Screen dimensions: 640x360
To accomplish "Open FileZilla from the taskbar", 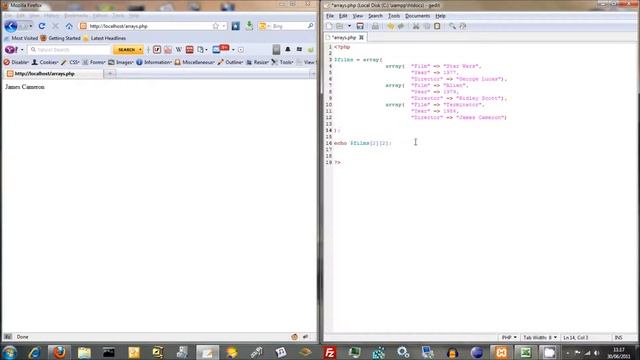I will (x=329, y=352).
